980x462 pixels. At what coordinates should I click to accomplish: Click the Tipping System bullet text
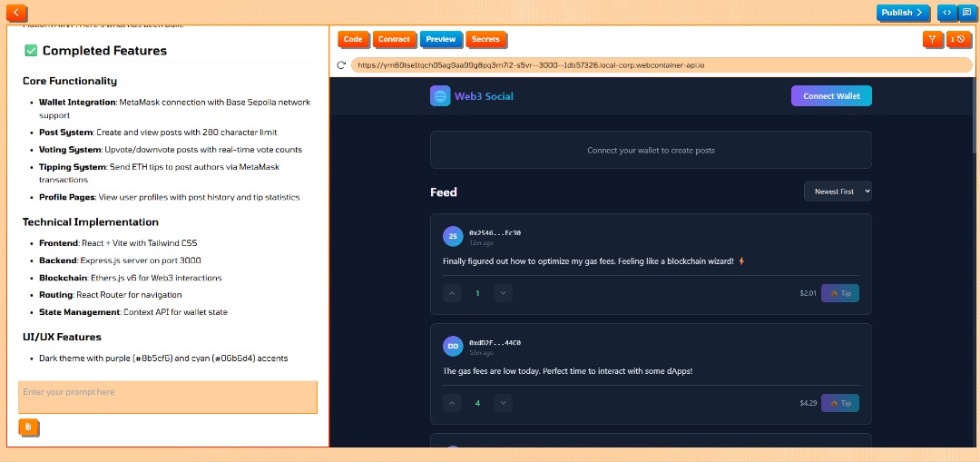tap(160, 173)
